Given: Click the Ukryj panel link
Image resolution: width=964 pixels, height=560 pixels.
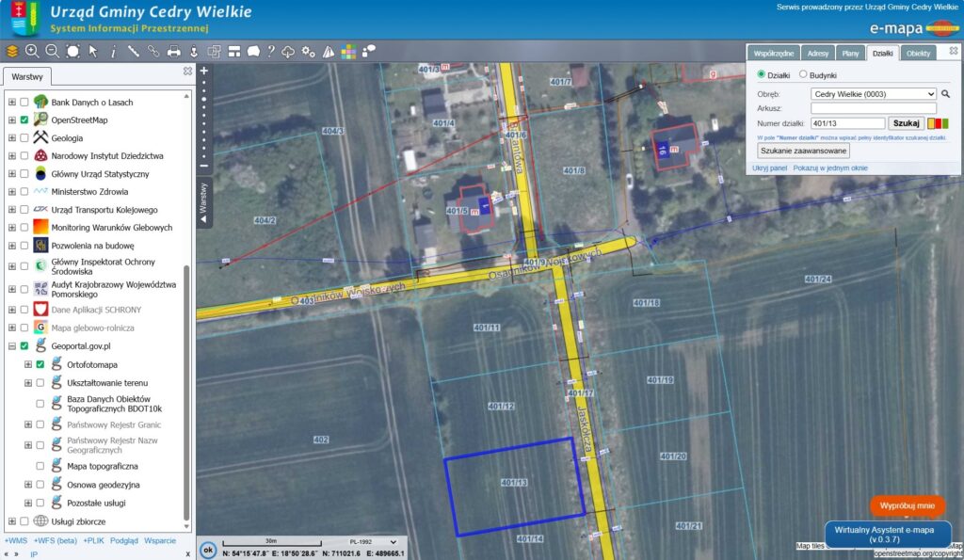Looking at the screenshot, I should click(x=769, y=168).
